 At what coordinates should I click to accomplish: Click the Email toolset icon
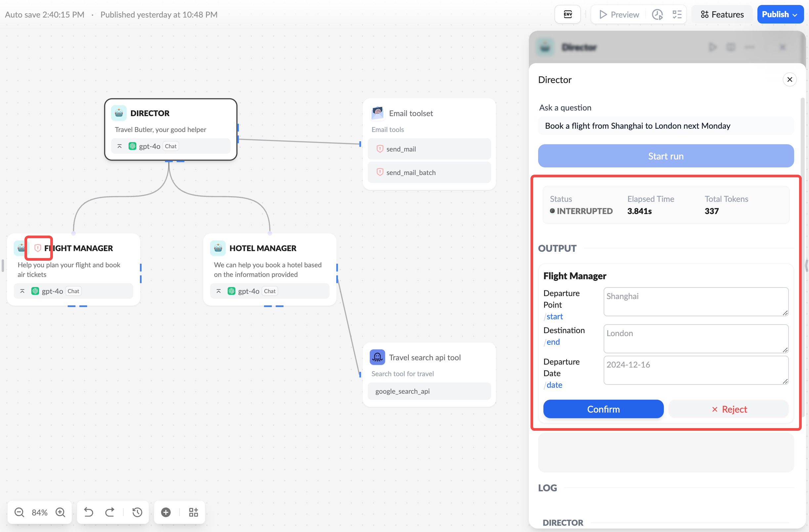click(377, 112)
